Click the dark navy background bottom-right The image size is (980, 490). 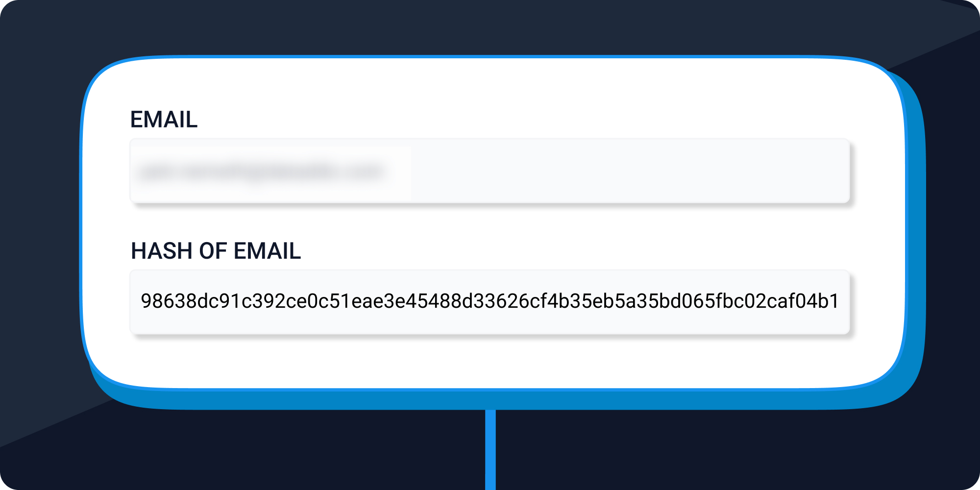click(x=784, y=451)
